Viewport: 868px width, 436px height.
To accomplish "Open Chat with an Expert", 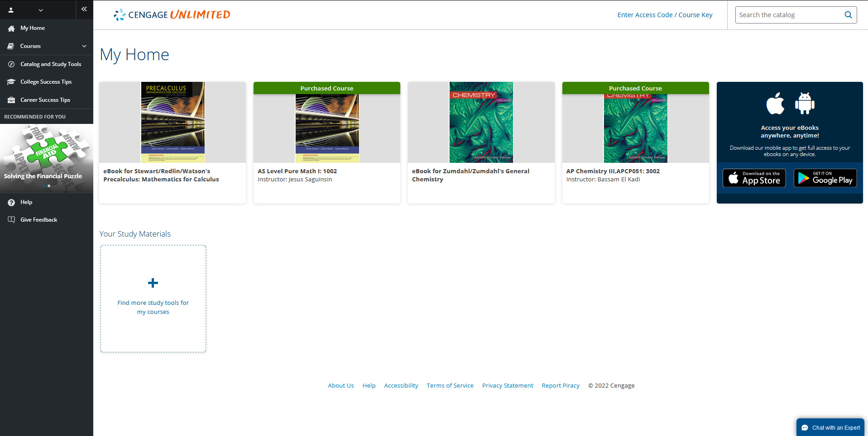I will 830,428.
